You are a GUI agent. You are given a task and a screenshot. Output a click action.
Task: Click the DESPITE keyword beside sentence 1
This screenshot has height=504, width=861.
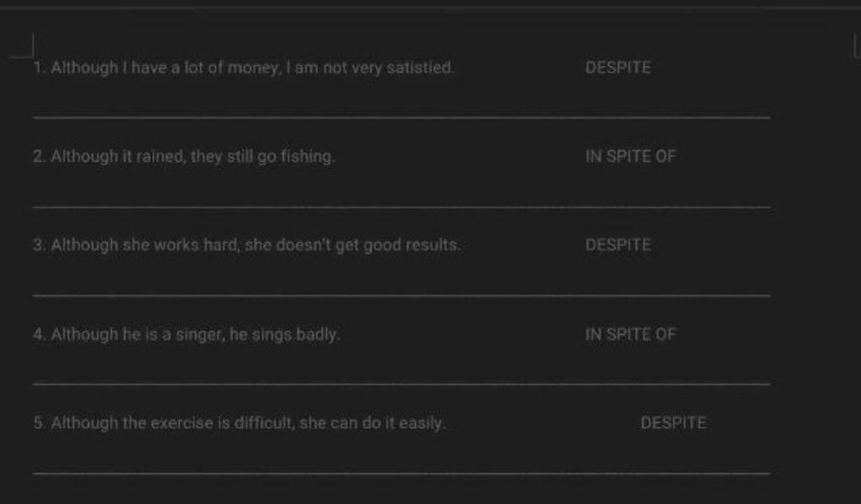point(618,67)
